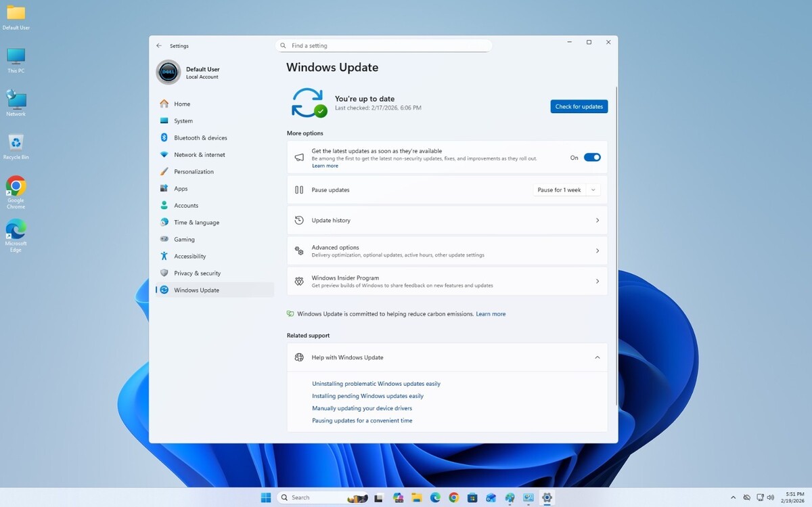Click the Network & internet wifi icon
This screenshot has height=507, width=812.
coord(164,154)
